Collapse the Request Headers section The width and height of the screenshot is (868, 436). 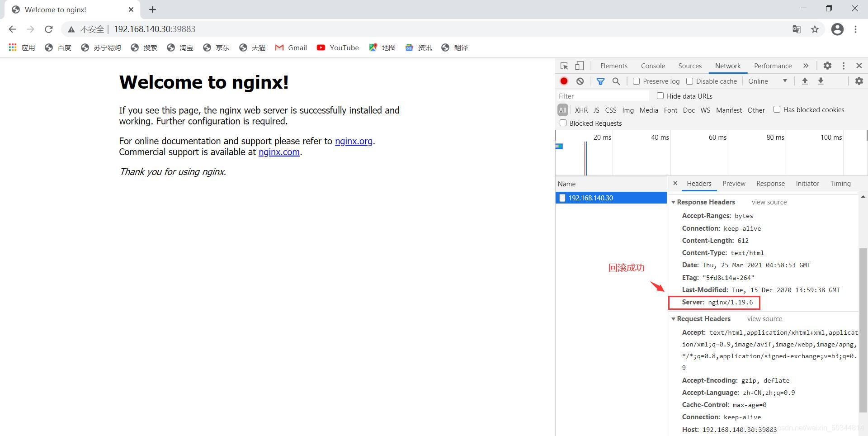(673, 319)
